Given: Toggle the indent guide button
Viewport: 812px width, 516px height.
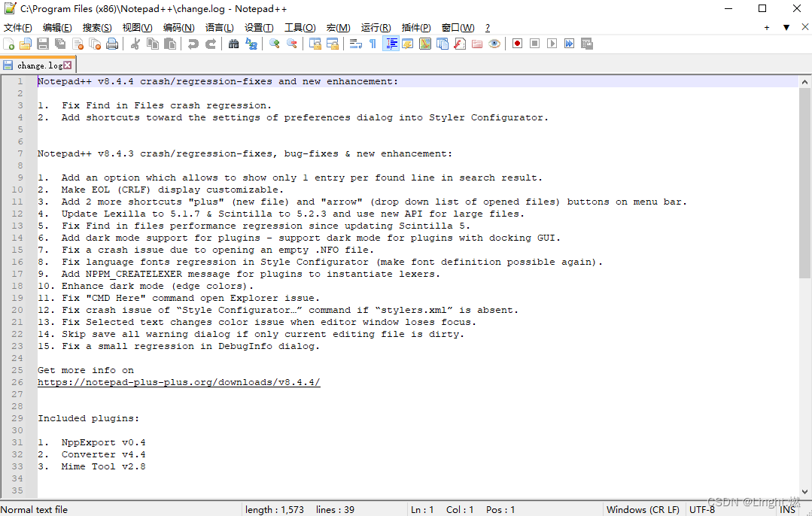Looking at the screenshot, I should [391, 44].
